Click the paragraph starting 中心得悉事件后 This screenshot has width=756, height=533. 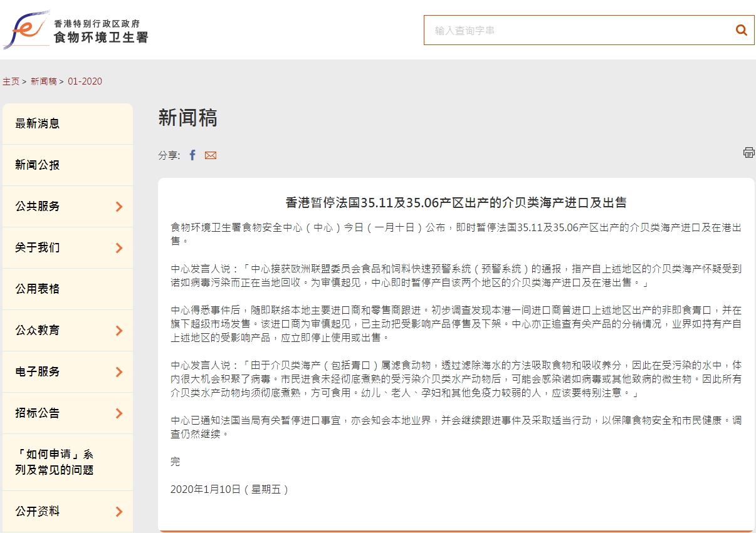pyautogui.click(x=456, y=324)
